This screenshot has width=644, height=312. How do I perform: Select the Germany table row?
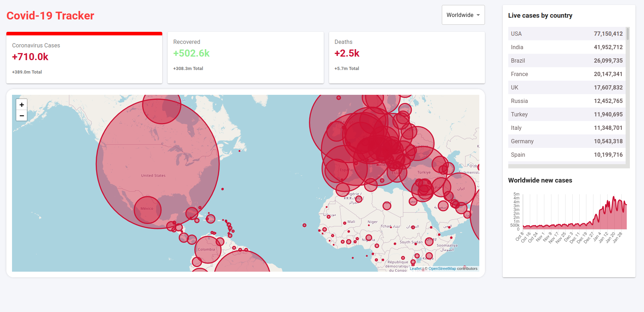click(x=567, y=141)
